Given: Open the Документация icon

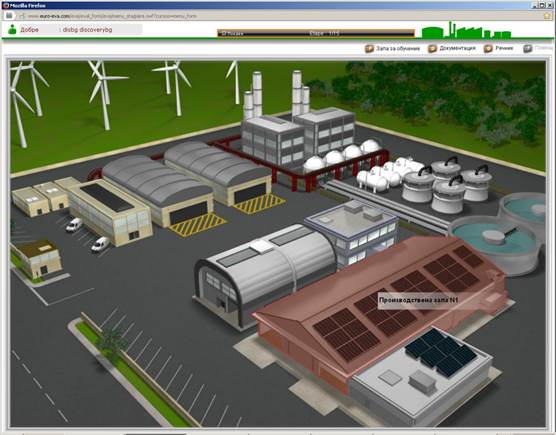Looking at the screenshot, I should point(432,49).
